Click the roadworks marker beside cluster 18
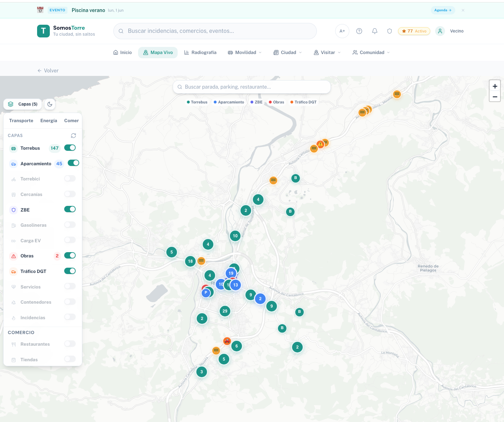Screen dimensions: 504x422 pos(201,261)
